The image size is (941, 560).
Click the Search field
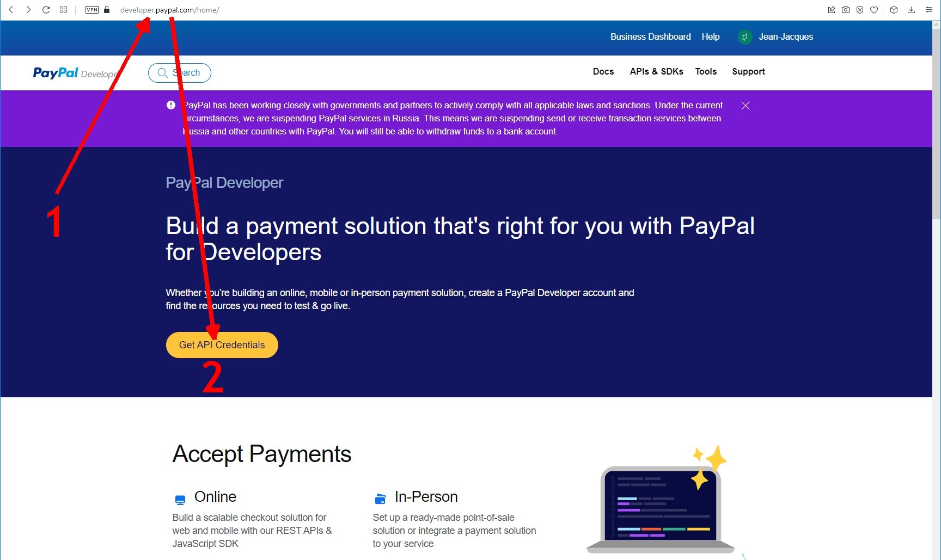click(x=180, y=73)
